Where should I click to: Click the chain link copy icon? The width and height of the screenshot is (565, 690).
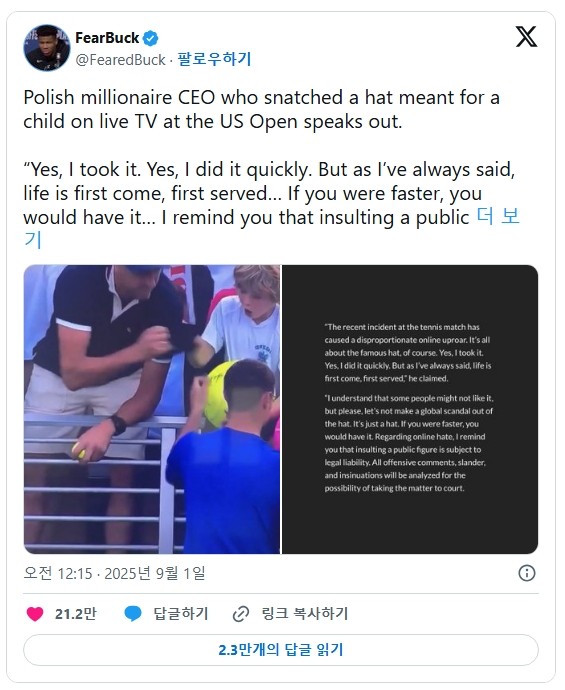click(241, 614)
